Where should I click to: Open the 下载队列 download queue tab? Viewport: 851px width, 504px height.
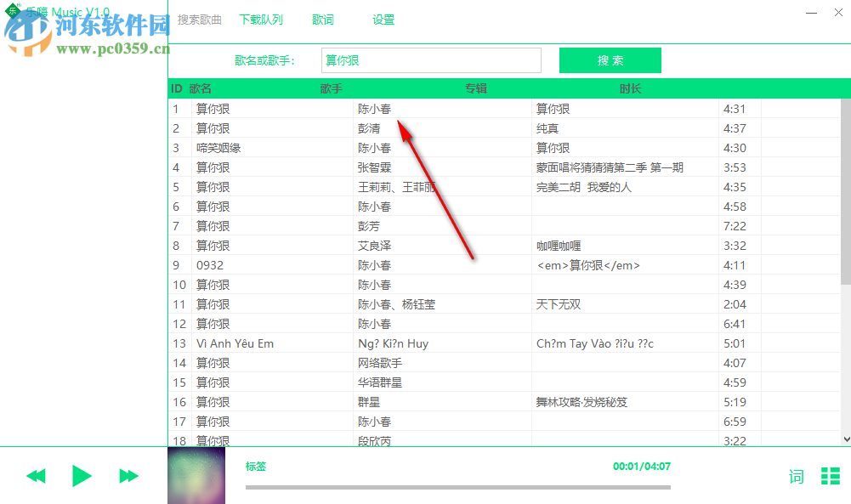(261, 19)
